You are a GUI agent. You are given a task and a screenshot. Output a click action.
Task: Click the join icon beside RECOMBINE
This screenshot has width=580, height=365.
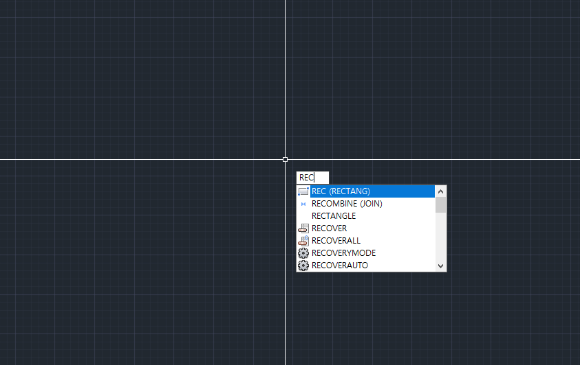coord(303,204)
